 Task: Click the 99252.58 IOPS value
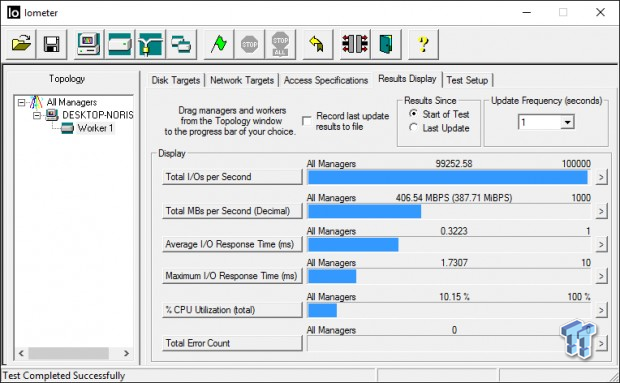(454, 164)
